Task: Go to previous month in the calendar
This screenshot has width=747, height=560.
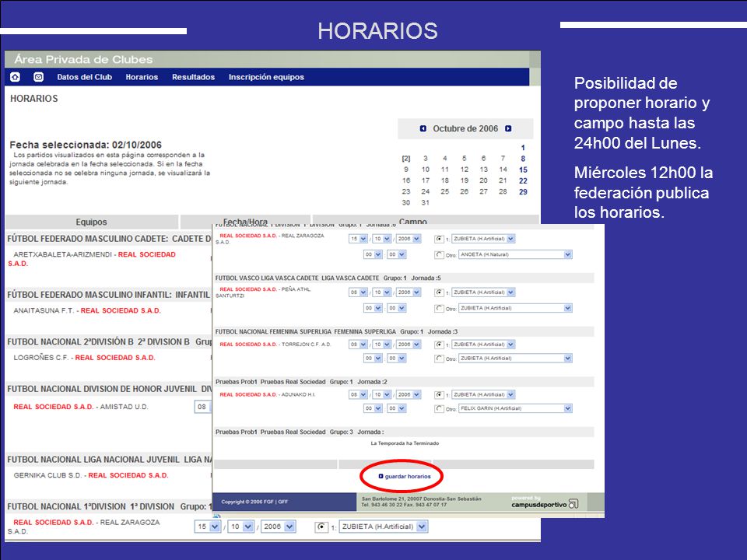Action: click(x=423, y=128)
